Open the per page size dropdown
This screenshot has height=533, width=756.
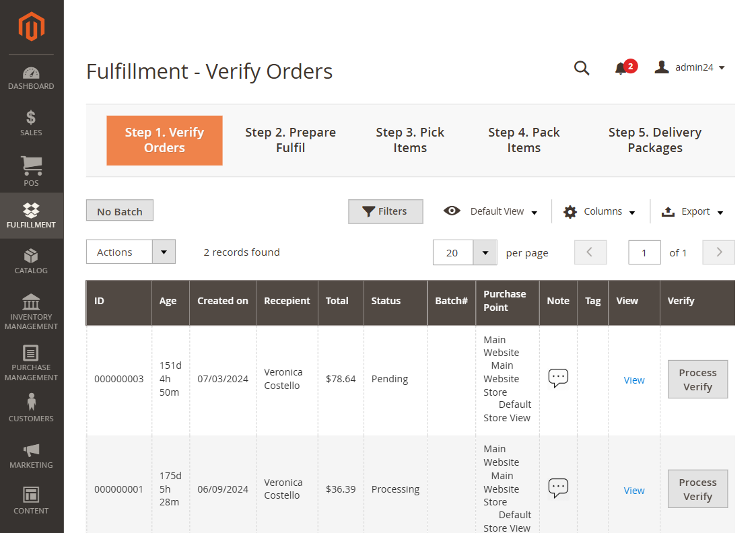(485, 253)
